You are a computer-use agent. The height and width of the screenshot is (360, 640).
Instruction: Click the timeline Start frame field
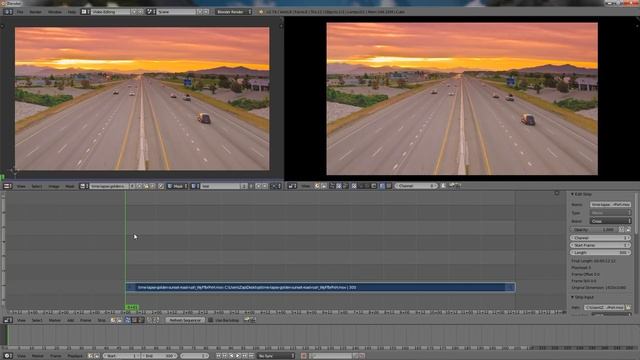(x=122, y=356)
